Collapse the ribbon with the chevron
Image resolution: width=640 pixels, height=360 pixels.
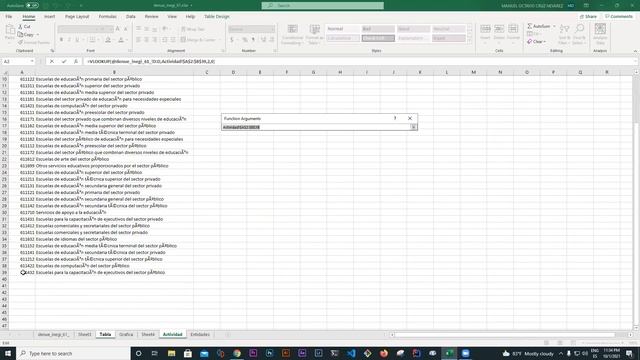pyautogui.click(x=635, y=51)
